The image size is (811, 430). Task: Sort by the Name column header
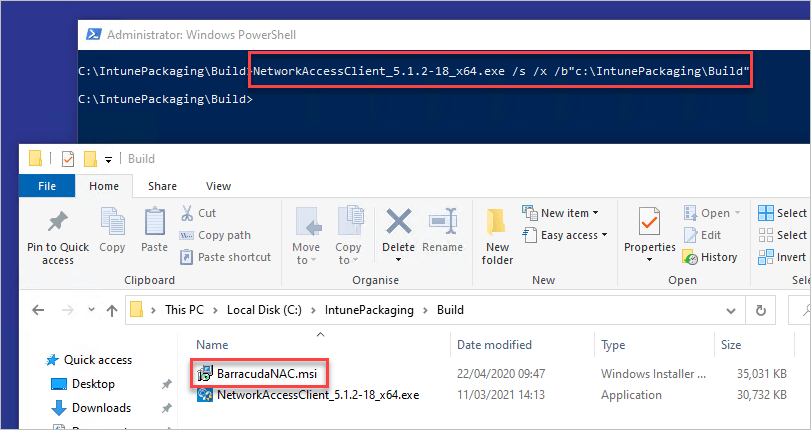(212, 345)
